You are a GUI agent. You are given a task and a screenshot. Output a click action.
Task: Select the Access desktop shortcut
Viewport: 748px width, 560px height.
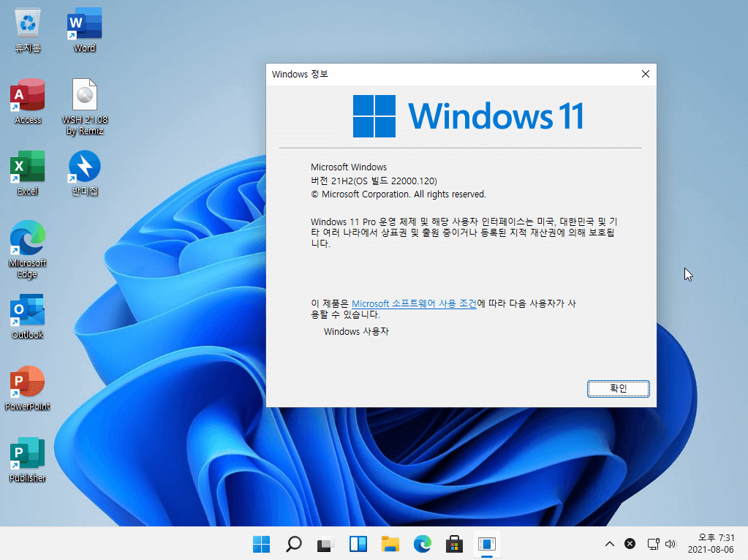[28, 102]
